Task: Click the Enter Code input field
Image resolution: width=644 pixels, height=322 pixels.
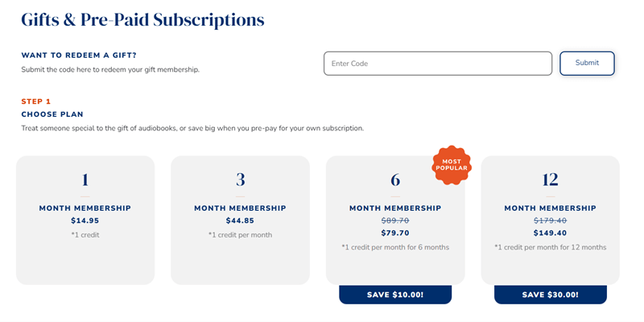Action: (437, 64)
